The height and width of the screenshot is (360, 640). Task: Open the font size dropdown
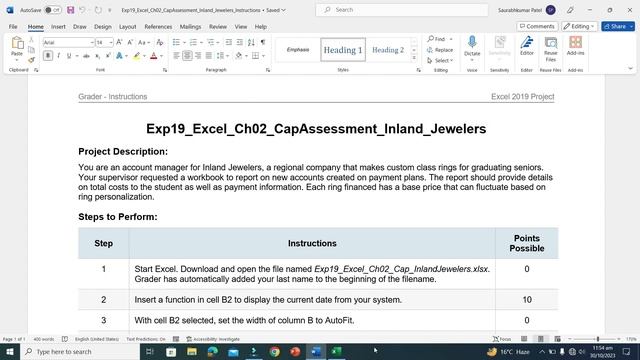[111, 42]
